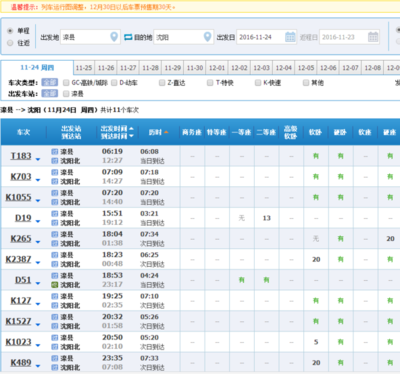The width and height of the screenshot is (400, 374).
Task: Switch to the 11-28 date tab
Action: 150,68
